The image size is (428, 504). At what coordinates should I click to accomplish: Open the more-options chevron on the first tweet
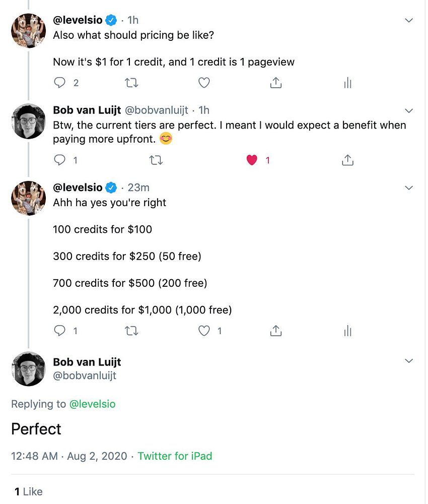click(409, 21)
